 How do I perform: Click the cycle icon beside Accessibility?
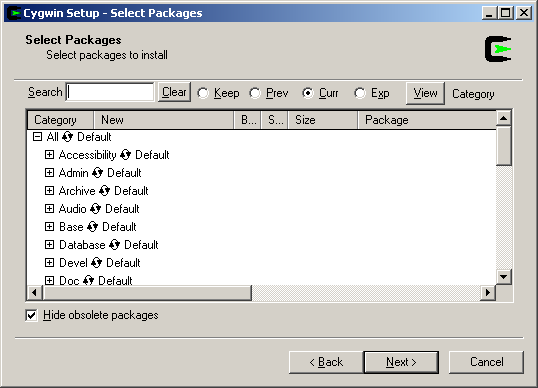pos(126,155)
